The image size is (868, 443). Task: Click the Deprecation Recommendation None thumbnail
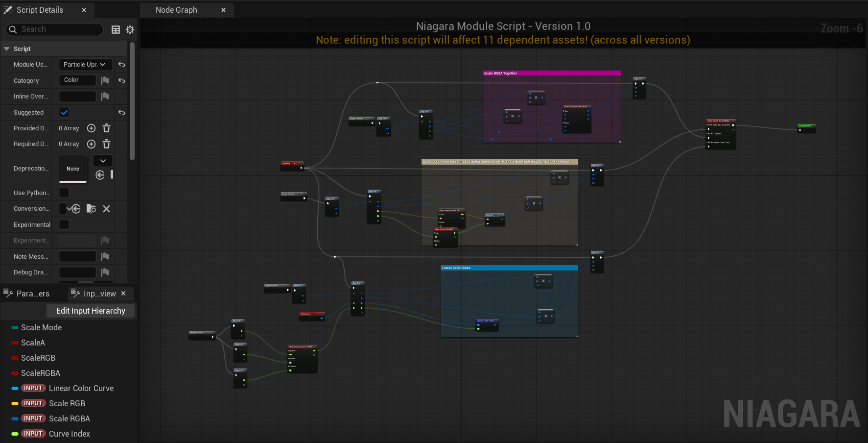pyautogui.click(x=73, y=169)
